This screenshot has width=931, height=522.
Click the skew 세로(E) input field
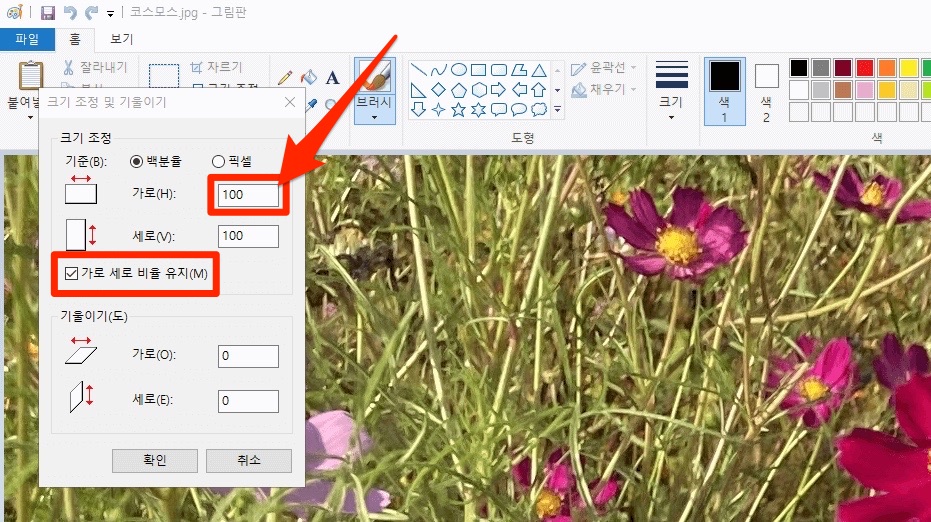[x=248, y=401]
